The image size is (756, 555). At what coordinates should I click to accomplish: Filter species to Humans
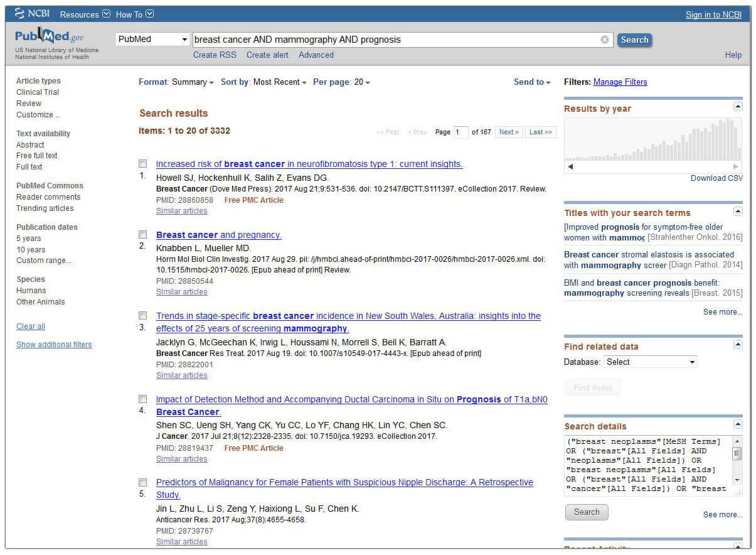point(31,291)
